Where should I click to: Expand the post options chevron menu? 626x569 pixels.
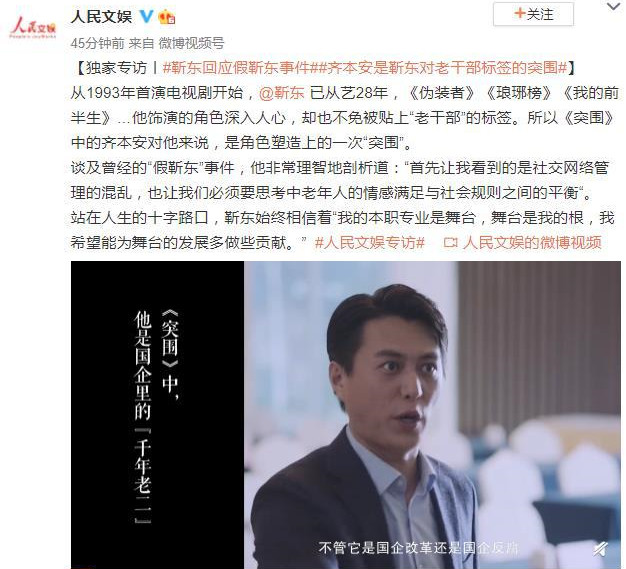coord(615,6)
